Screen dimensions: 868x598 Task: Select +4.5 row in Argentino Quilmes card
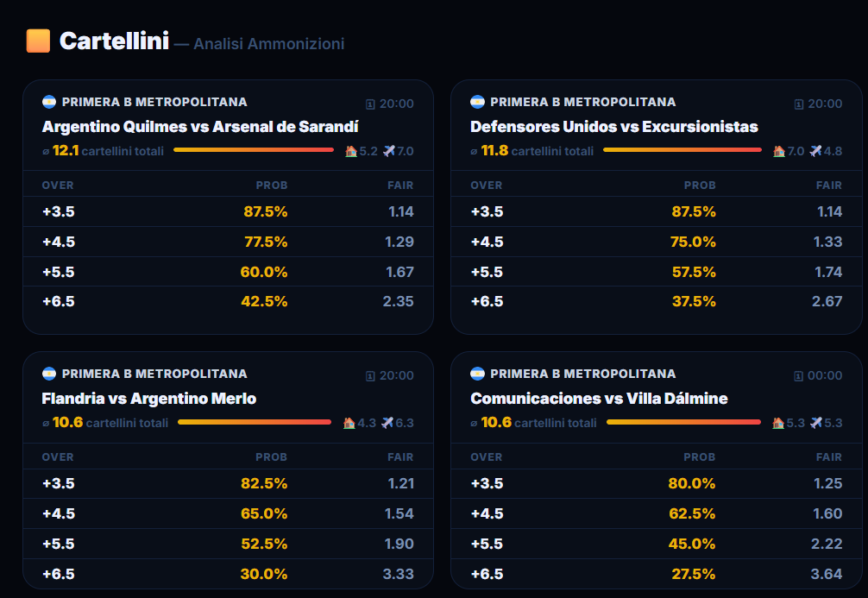pos(228,242)
